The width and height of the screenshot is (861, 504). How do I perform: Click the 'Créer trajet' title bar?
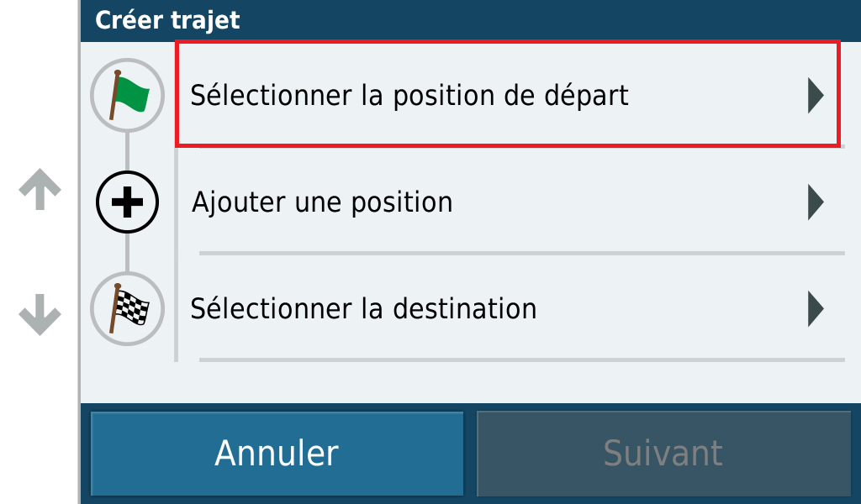pos(471,20)
